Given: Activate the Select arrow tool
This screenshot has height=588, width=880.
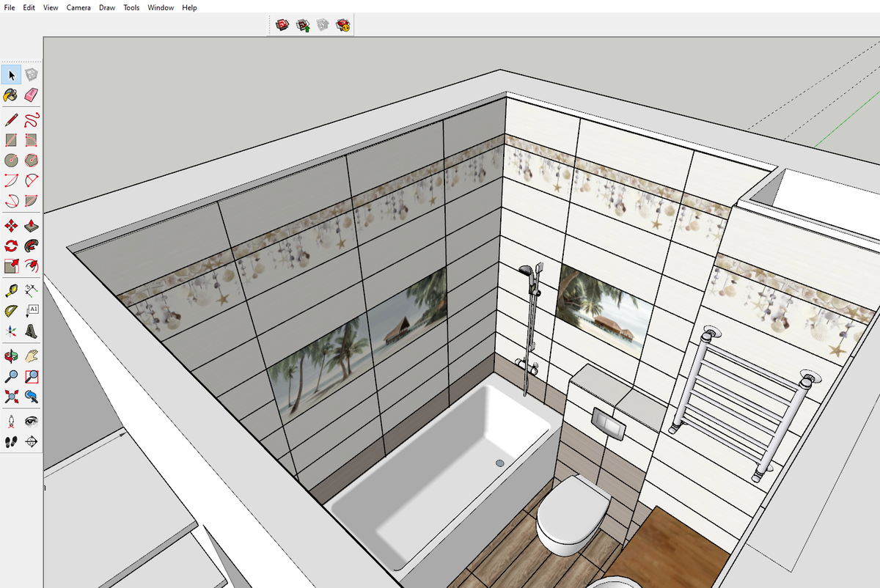Looking at the screenshot, I should [11, 75].
